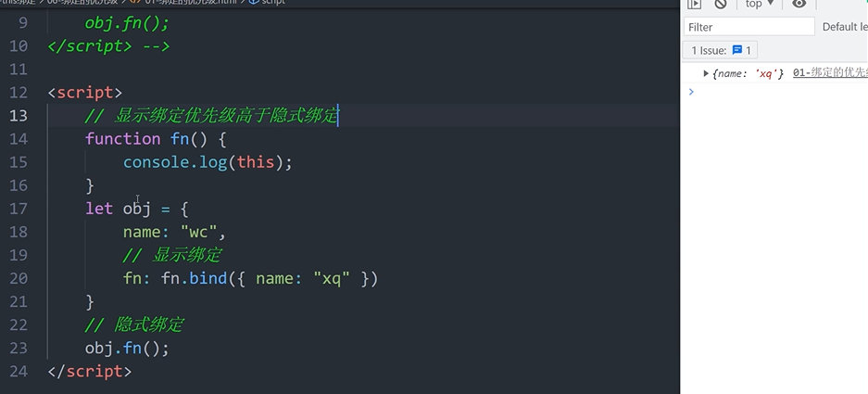Screen dimensions: 868x394
Task: Click line number 23 in the gutter
Action: pyautogui.click(x=18, y=348)
